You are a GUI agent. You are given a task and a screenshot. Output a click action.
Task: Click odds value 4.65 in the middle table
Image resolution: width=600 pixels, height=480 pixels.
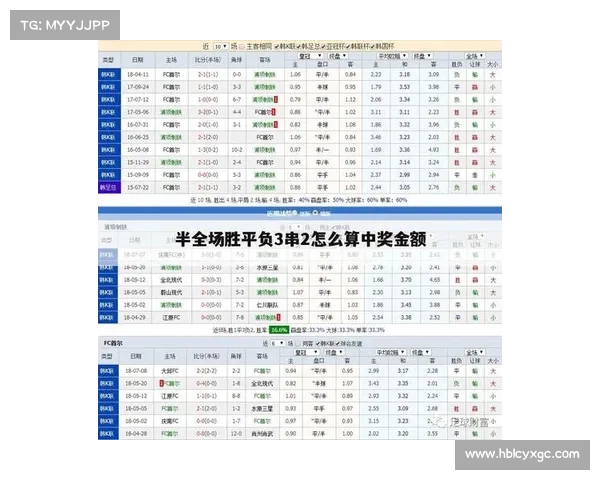click(435, 280)
